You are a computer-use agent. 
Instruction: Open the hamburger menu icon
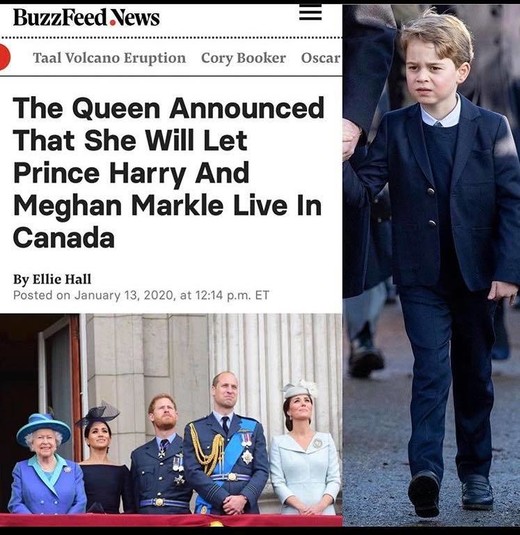point(310,14)
